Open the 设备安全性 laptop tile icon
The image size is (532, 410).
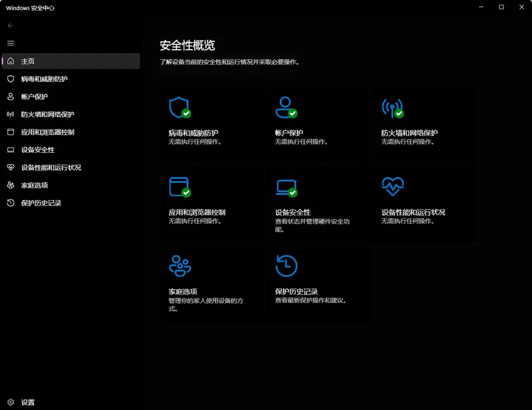pyautogui.click(x=285, y=186)
